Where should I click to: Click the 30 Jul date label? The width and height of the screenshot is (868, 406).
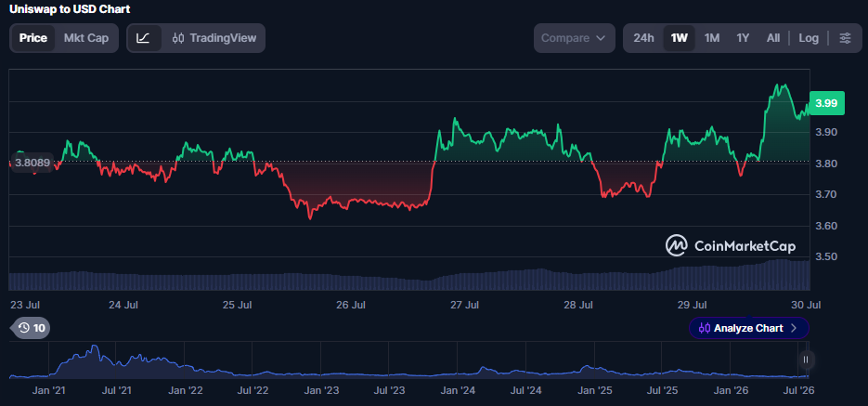tap(806, 305)
